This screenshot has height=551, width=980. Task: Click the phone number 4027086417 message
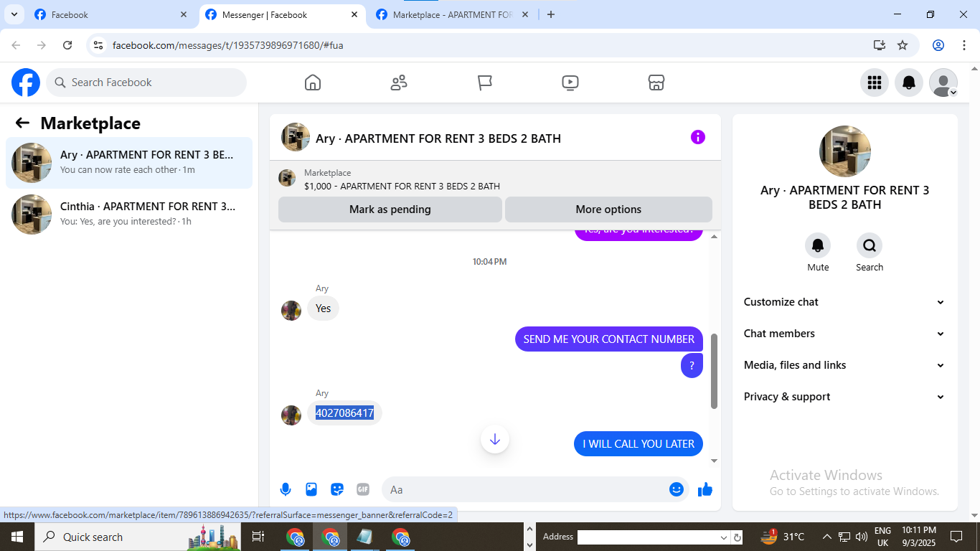coord(345,413)
